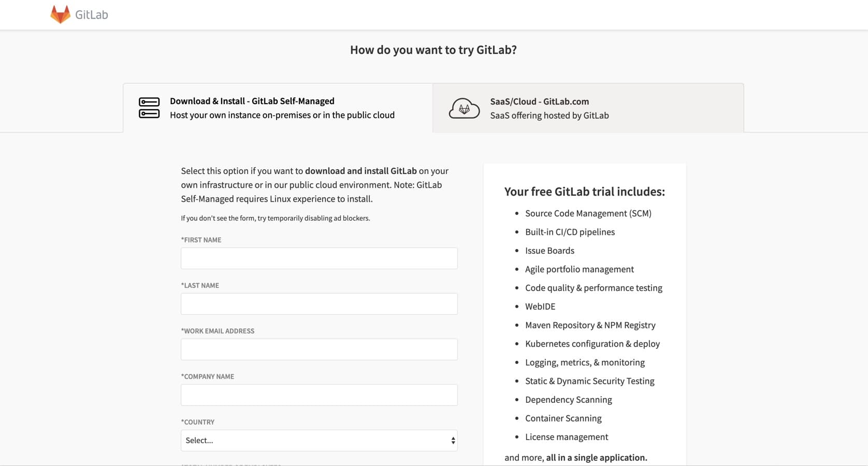The width and height of the screenshot is (868, 466).
Task: Open the Download & Install Self-Managed tab
Action: 278,108
